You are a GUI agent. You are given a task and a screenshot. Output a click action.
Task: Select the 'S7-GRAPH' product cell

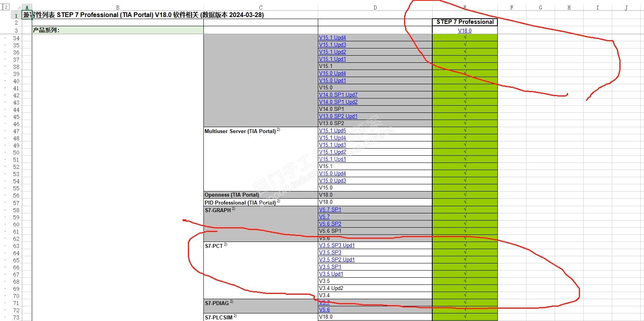[261, 224]
